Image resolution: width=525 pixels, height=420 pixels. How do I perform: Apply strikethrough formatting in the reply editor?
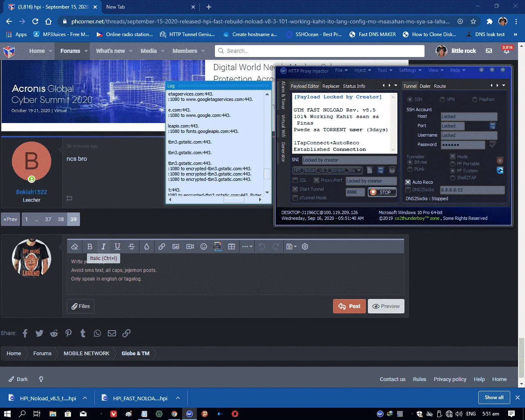point(131,247)
